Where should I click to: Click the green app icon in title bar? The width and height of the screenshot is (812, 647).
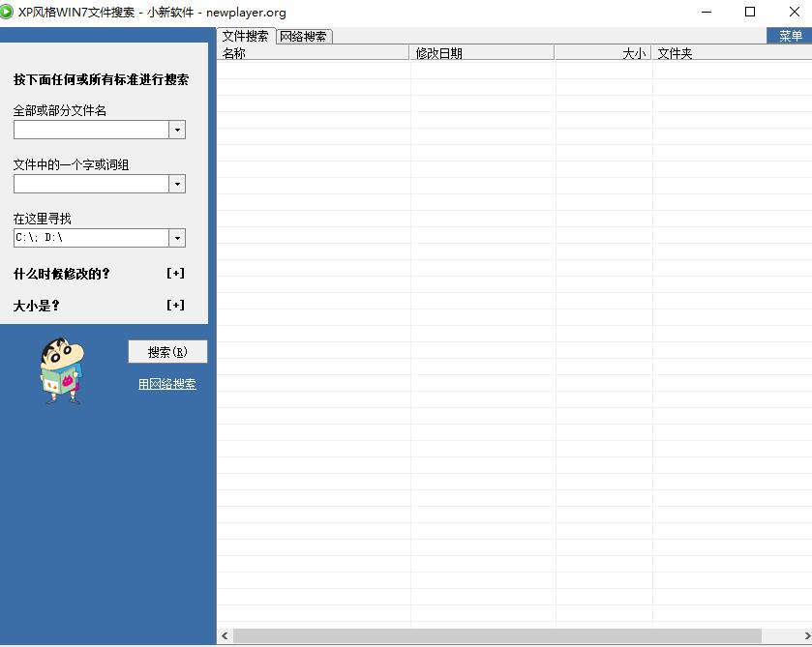(x=6, y=12)
